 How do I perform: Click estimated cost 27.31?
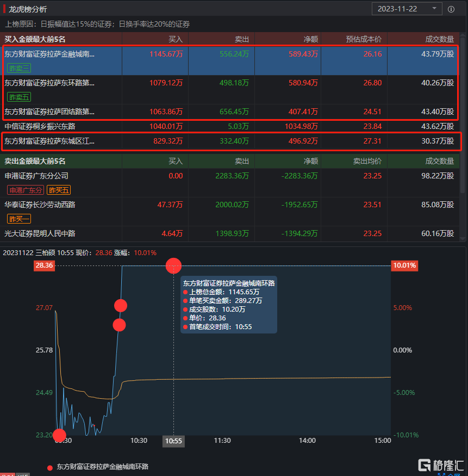coord(372,141)
